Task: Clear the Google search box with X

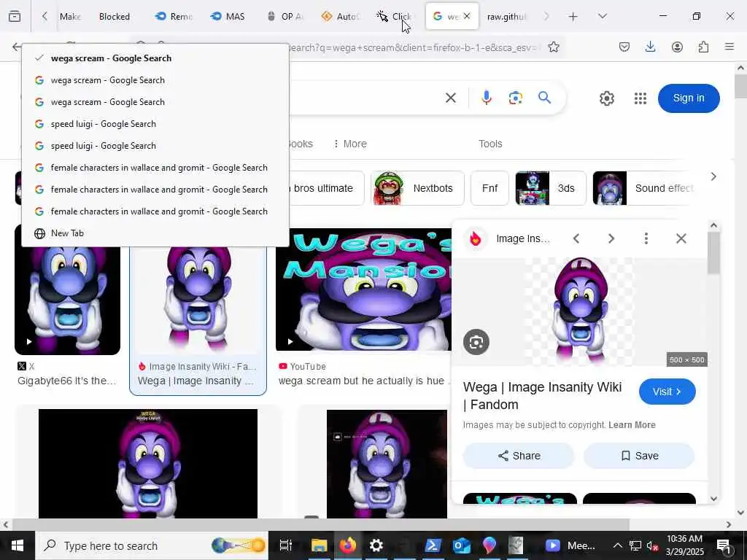Action: pyautogui.click(x=451, y=98)
